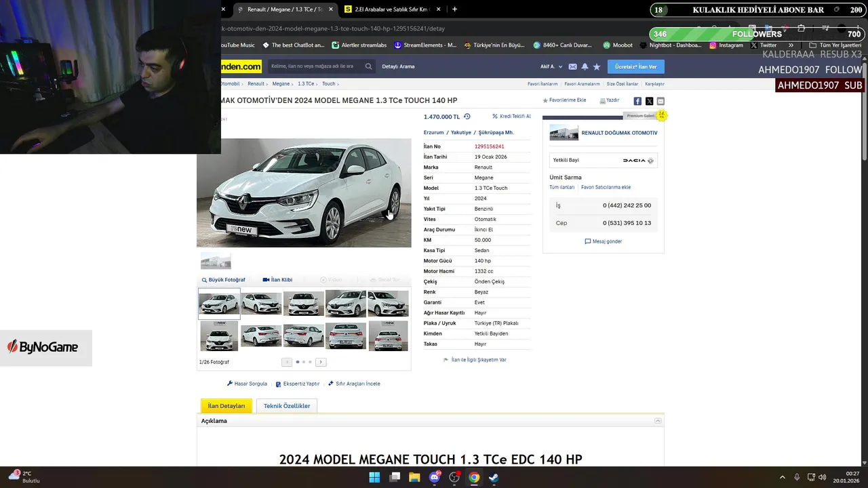This screenshot has width=868, height=488.
Task: Share the listing on Facebook
Action: pyautogui.click(x=637, y=101)
